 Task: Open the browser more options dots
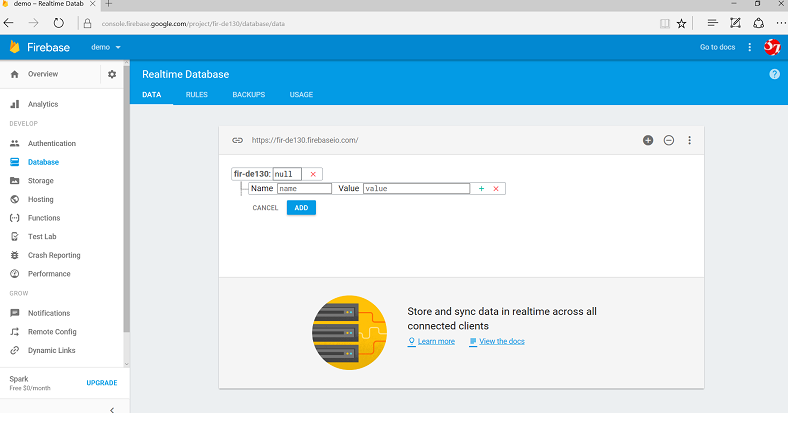click(x=781, y=23)
